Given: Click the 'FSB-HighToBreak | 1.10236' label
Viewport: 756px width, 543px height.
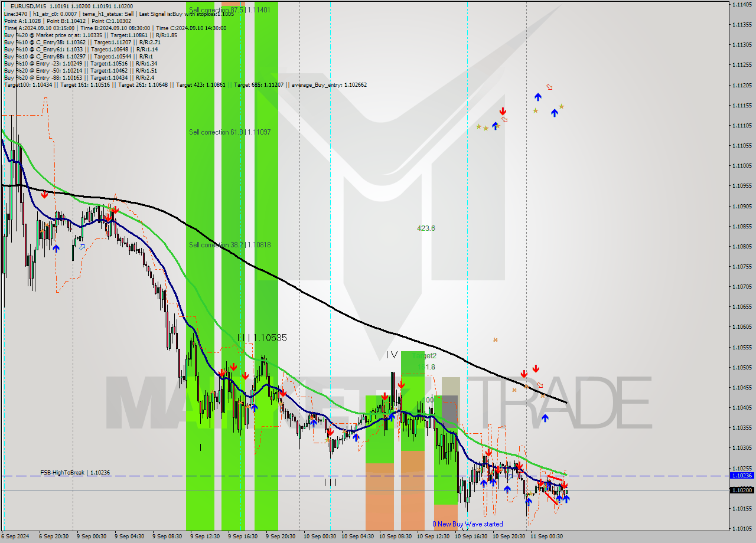Looking at the screenshot, I should [75, 473].
